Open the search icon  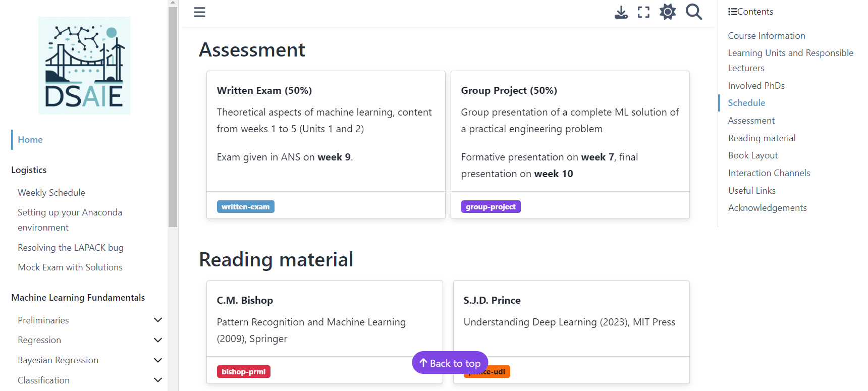[x=694, y=12]
